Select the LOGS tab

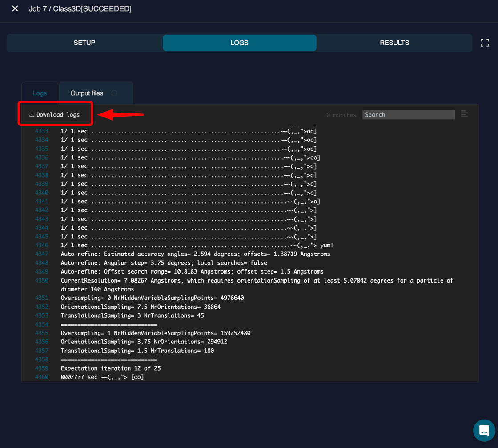[x=239, y=43]
